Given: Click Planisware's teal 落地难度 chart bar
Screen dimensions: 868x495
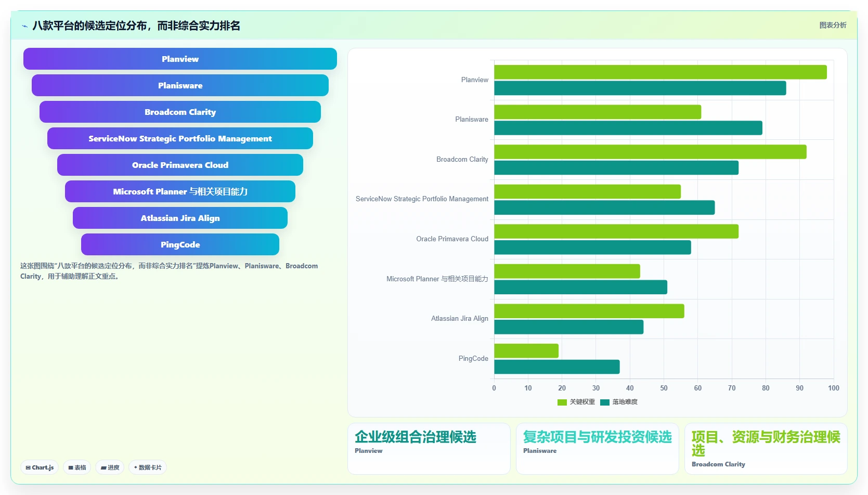Looking at the screenshot, I should coord(628,128).
